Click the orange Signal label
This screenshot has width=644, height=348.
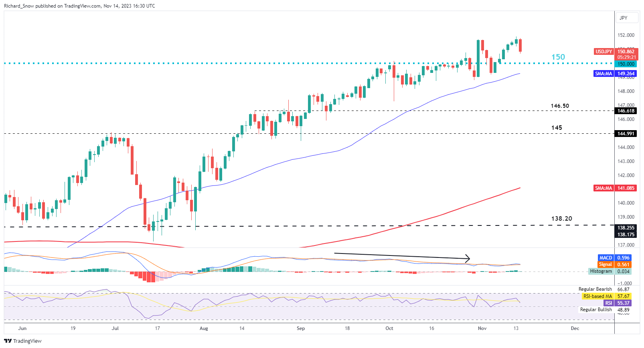[606, 265]
